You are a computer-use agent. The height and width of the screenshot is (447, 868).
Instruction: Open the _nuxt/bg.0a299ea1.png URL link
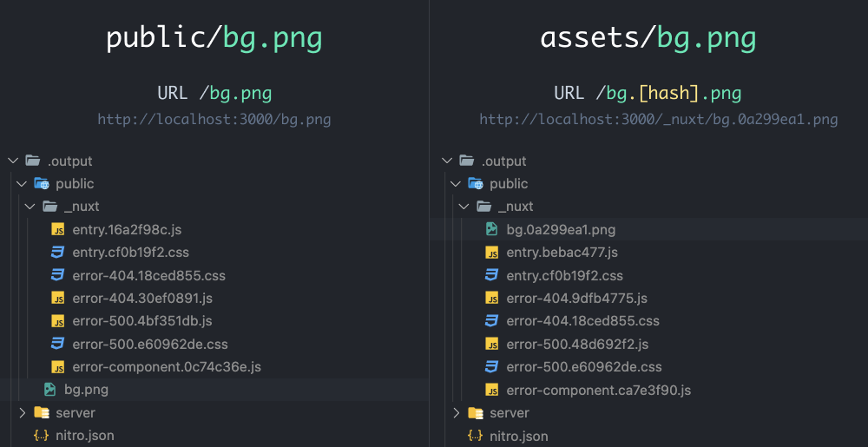(x=659, y=120)
